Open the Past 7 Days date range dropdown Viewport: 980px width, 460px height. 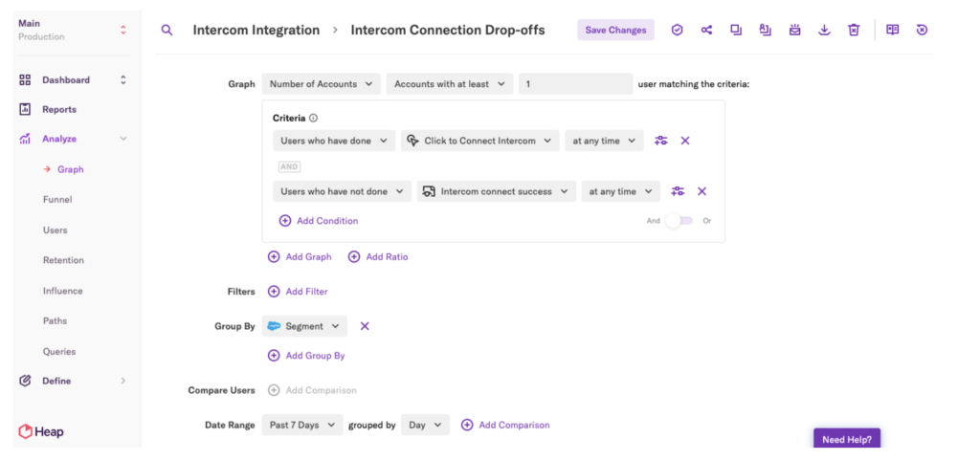pos(302,425)
